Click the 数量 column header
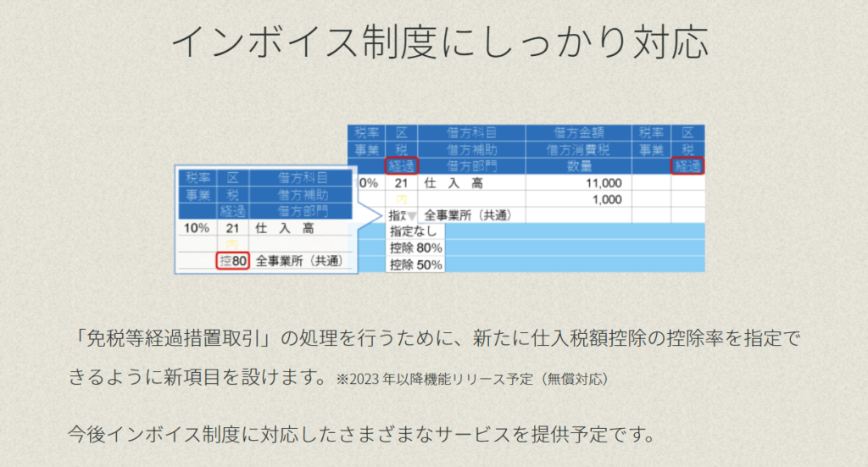 pyautogui.click(x=578, y=166)
